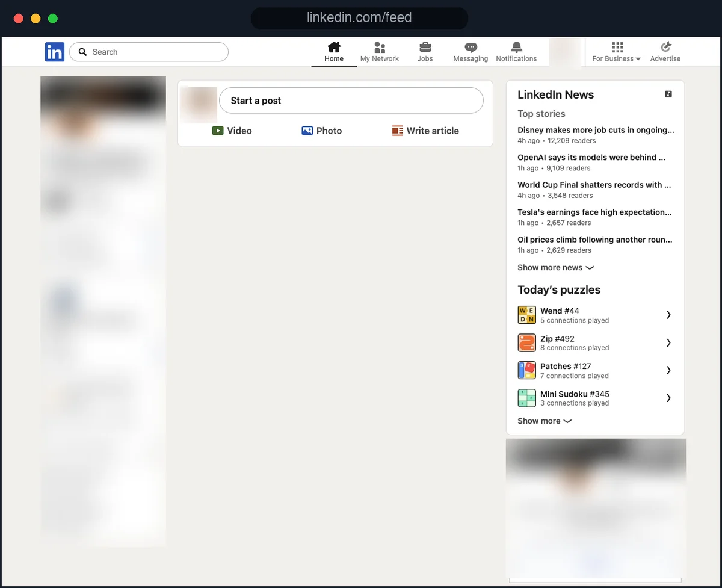The image size is (722, 588).
Task: Click the blue Photo icon
Action: coord(307,131)
